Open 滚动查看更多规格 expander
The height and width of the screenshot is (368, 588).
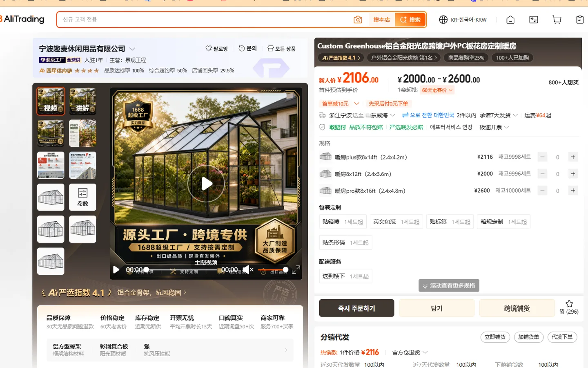(x=449, y=285)
